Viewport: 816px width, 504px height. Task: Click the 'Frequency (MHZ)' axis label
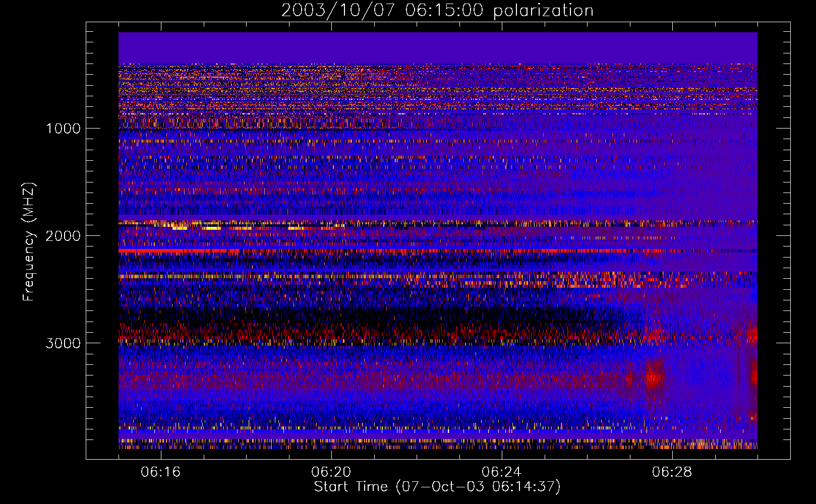pyautogui.click(x=29, y=242)
